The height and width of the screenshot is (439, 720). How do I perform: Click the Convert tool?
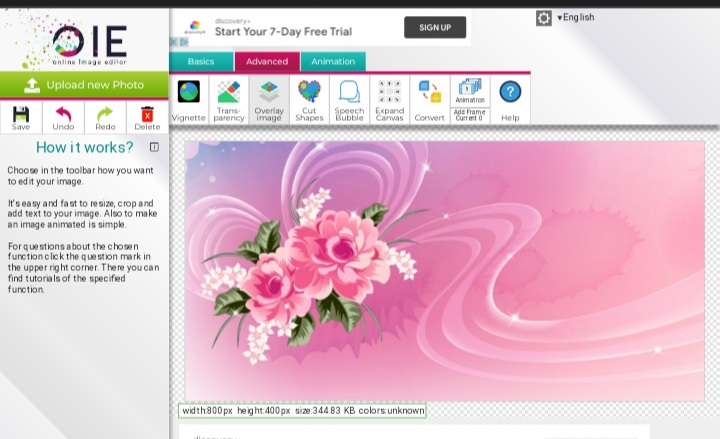[429, 99]
